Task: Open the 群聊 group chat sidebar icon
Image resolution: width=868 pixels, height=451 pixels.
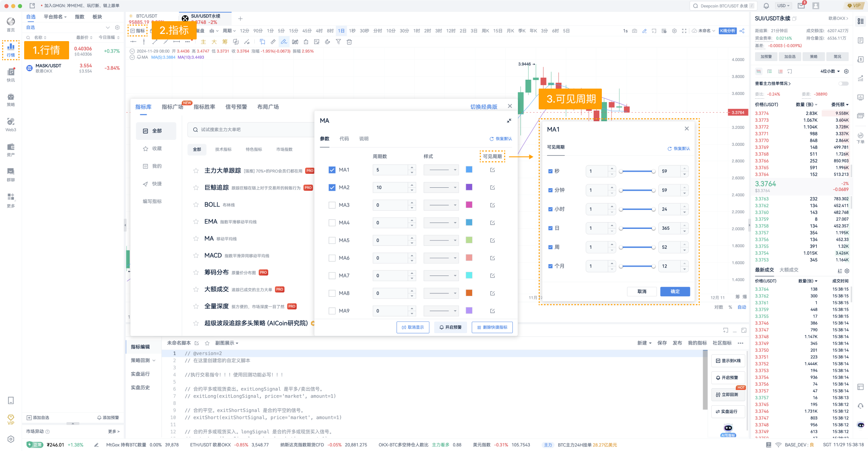Action: (x=11, y=174)
